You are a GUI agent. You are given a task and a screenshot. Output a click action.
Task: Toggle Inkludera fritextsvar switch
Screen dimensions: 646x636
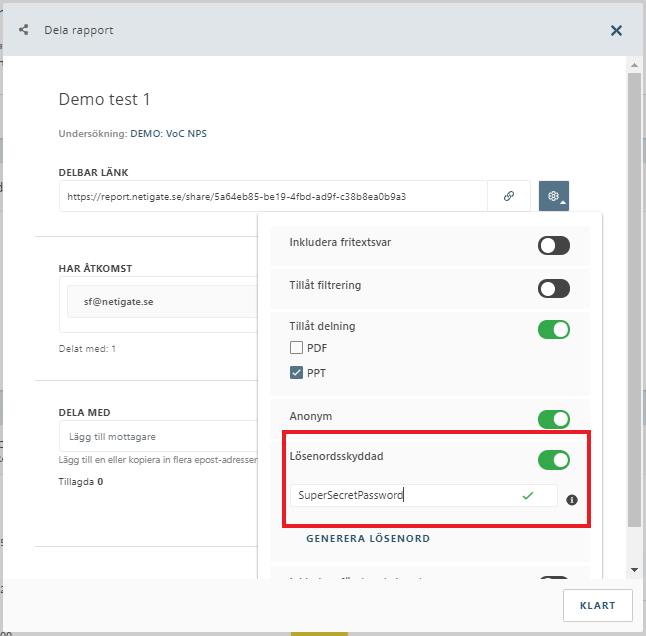tap(553, 246)
